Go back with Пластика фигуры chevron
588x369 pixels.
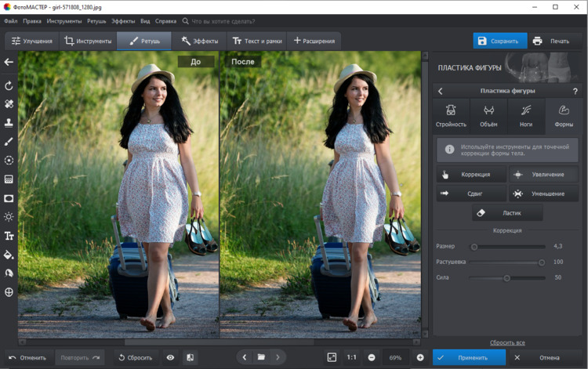click(441, 91)
